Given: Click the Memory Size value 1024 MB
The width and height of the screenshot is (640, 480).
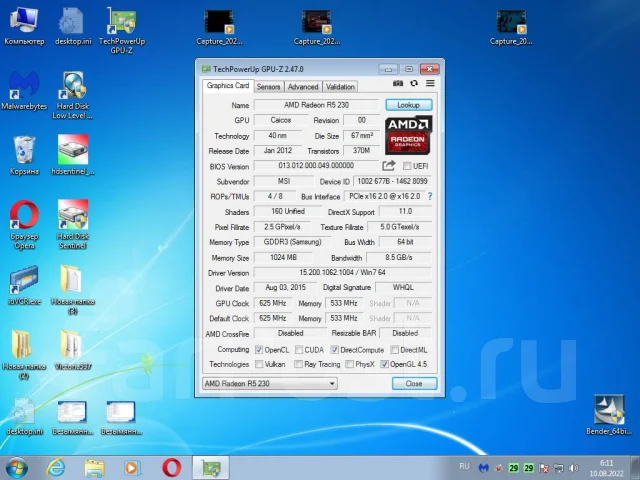Looking at the screenshot, I should [283, 258].
